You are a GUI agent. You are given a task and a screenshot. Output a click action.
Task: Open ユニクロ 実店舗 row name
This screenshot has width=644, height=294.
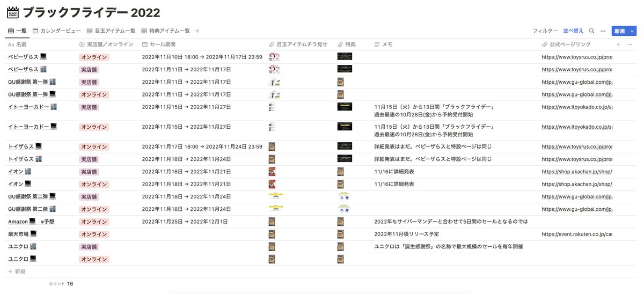point(22,246)
